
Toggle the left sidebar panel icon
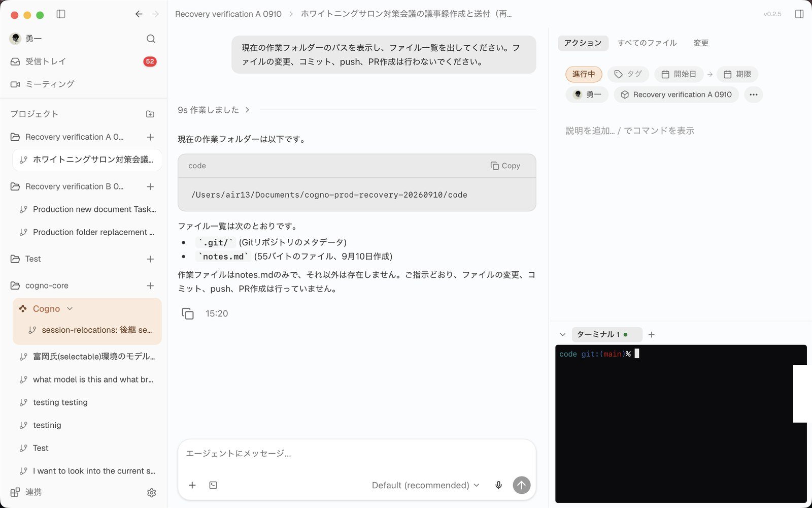click(x=61, y=14)
